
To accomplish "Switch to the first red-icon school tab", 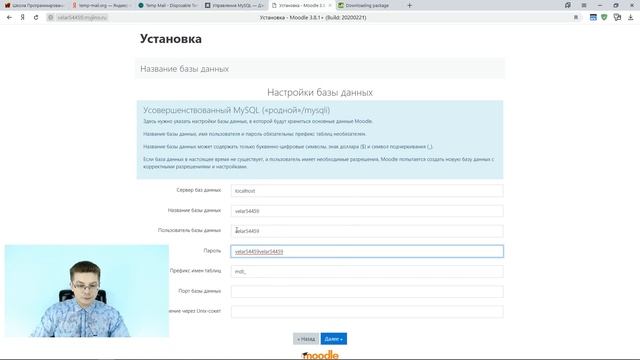I will 34,5.
